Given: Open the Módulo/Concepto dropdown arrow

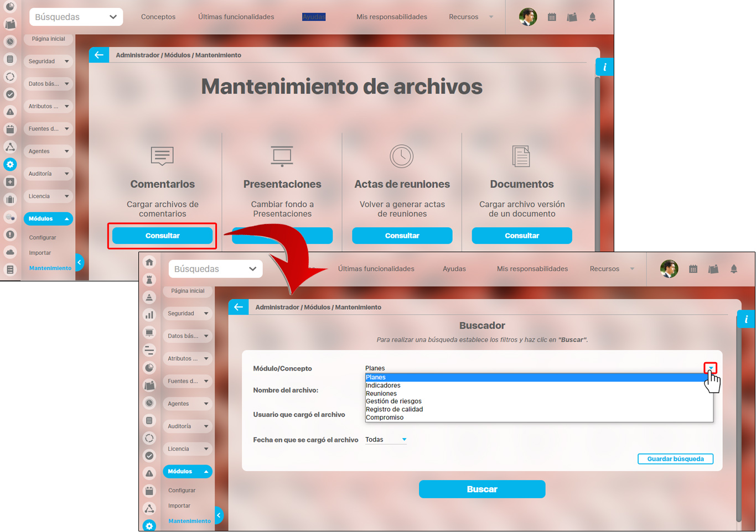Looking at the screenshot, I should [x=711, y=368].
